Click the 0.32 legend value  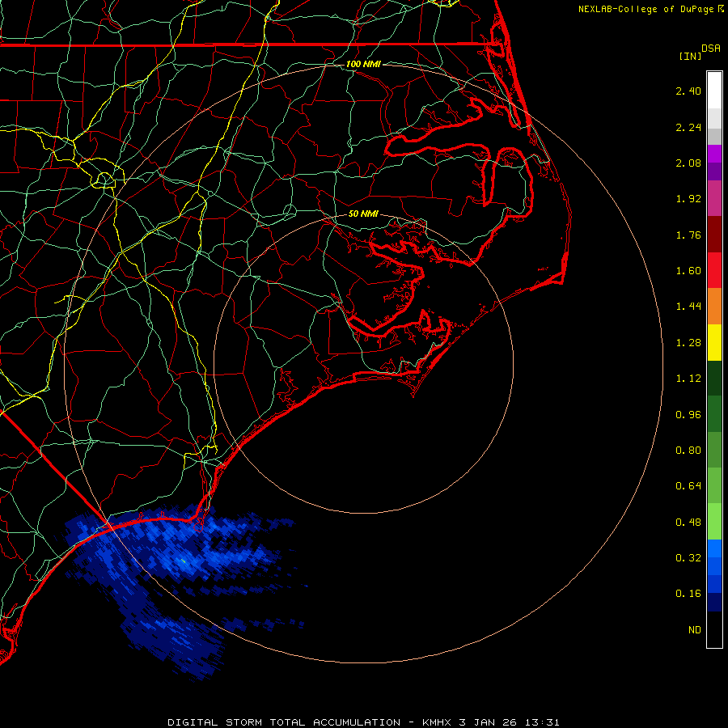coord(688,558)
